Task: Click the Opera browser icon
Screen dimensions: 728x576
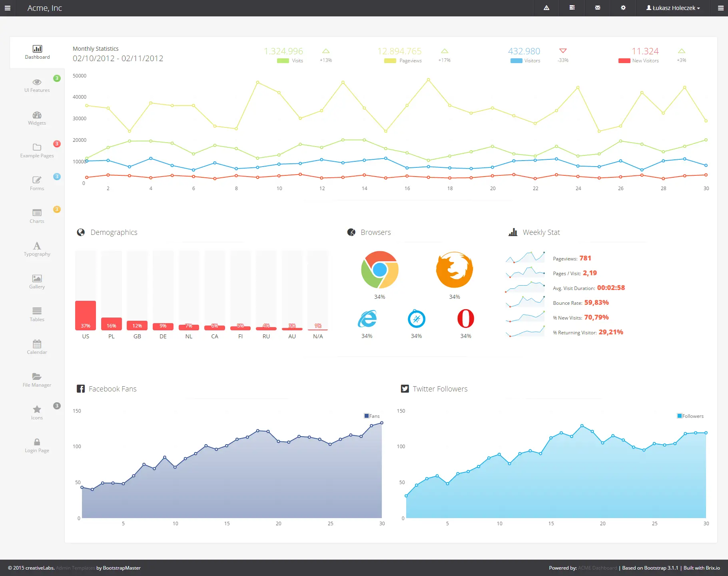Action: coord(466,319)
